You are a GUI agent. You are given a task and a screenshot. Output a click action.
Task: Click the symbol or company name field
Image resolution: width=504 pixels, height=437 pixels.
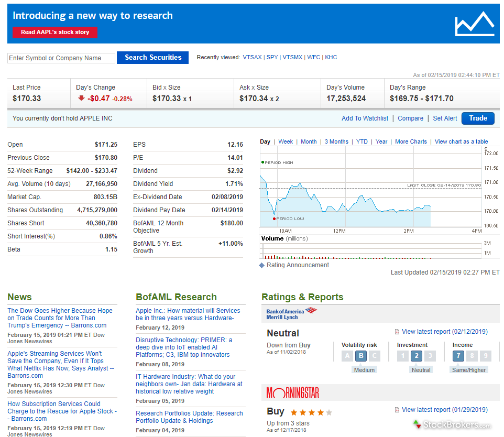click(61, 58)
